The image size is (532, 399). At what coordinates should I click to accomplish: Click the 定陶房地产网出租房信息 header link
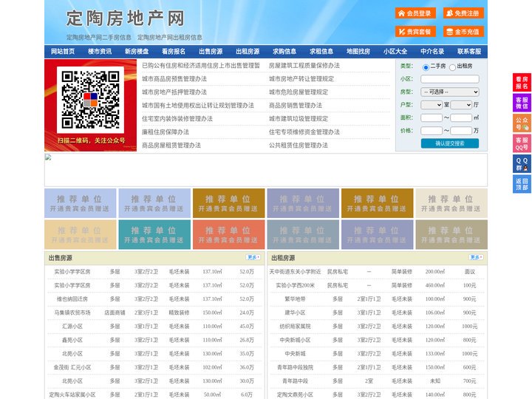point(170,38)
